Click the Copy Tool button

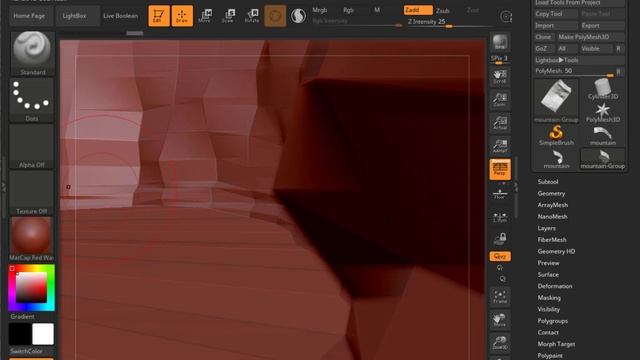pyautogui.click(x=556, y=14)
